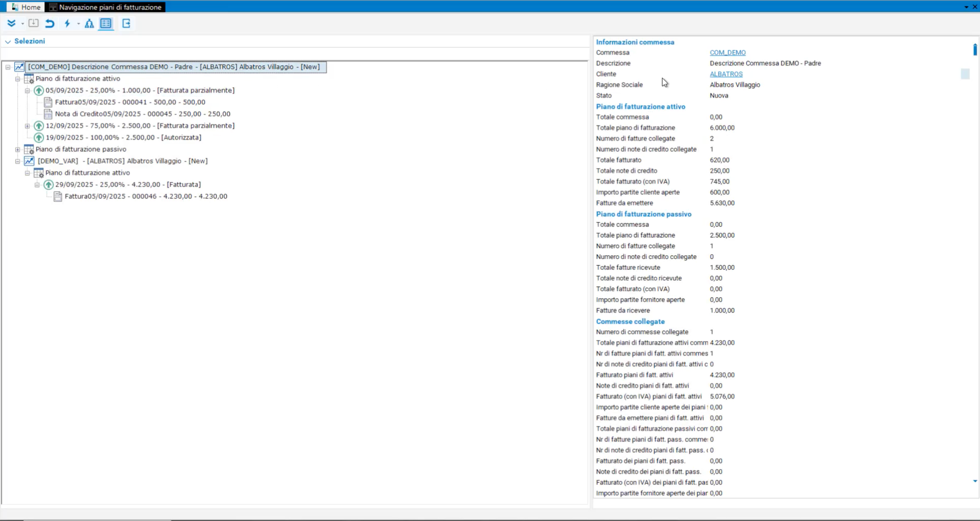The image size is (980, 521).
Task: Click the undo arrow toolbar icon
Action: pos(50,24)
